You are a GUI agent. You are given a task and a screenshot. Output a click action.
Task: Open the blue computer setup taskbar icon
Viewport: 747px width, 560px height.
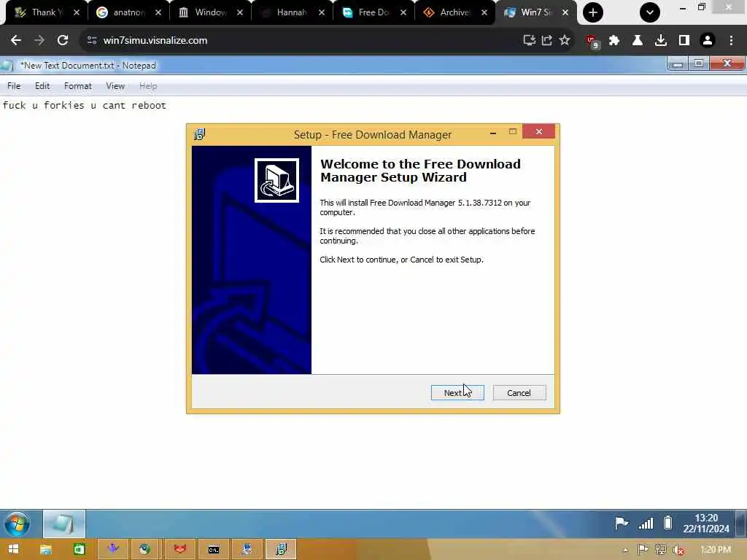tap(247, 549)
